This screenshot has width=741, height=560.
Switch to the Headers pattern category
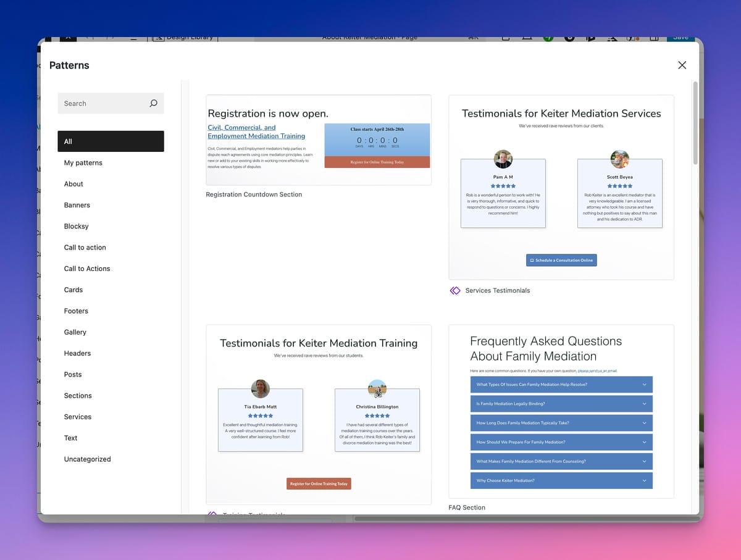coord(77,353)
